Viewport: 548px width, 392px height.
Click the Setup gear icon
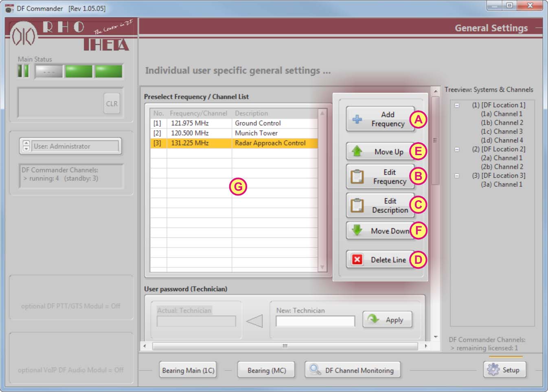(x=493, y=369)
